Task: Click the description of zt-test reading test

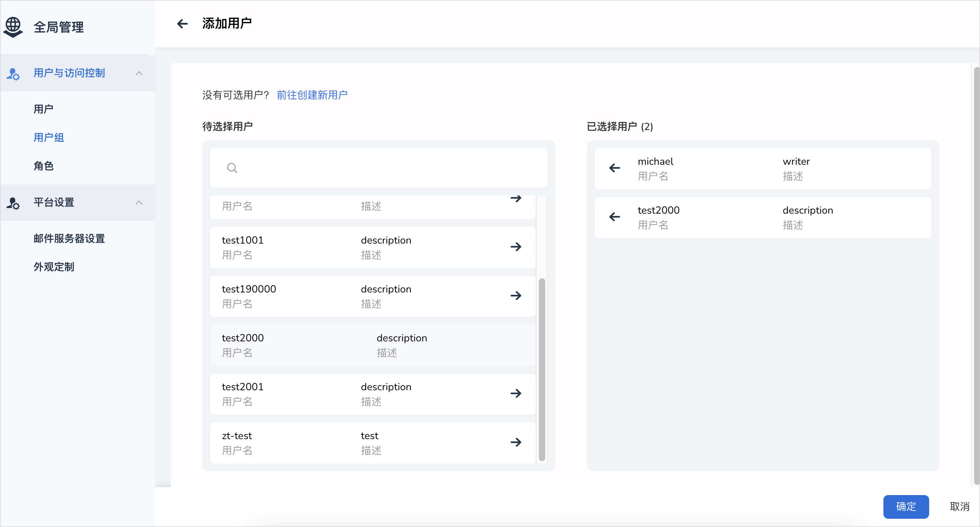Action: (369, 436)
